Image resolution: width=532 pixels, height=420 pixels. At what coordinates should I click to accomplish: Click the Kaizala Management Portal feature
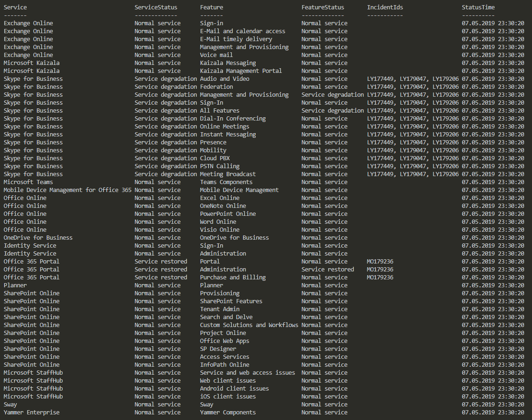[x=241, y=71]
